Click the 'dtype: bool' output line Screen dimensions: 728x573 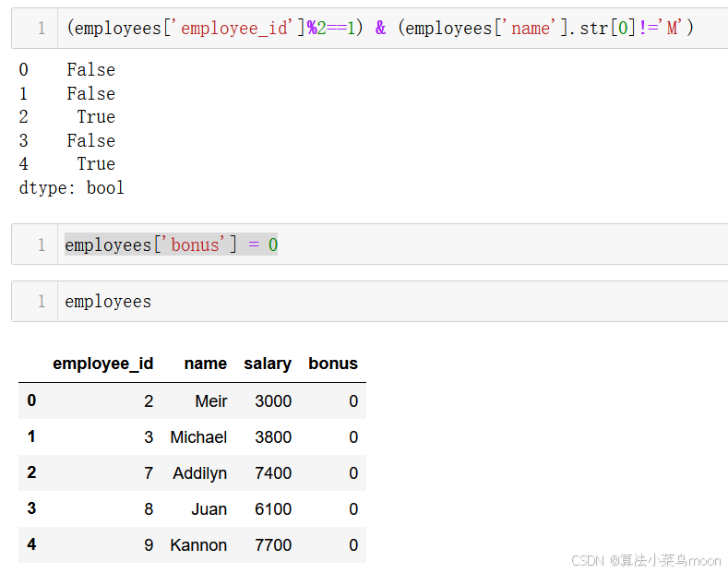[71, 188]
